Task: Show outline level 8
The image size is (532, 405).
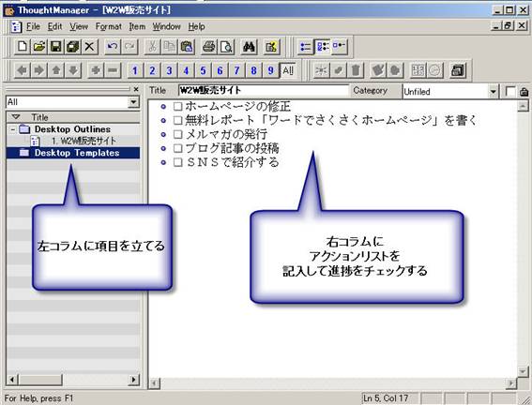Action: 253,70
